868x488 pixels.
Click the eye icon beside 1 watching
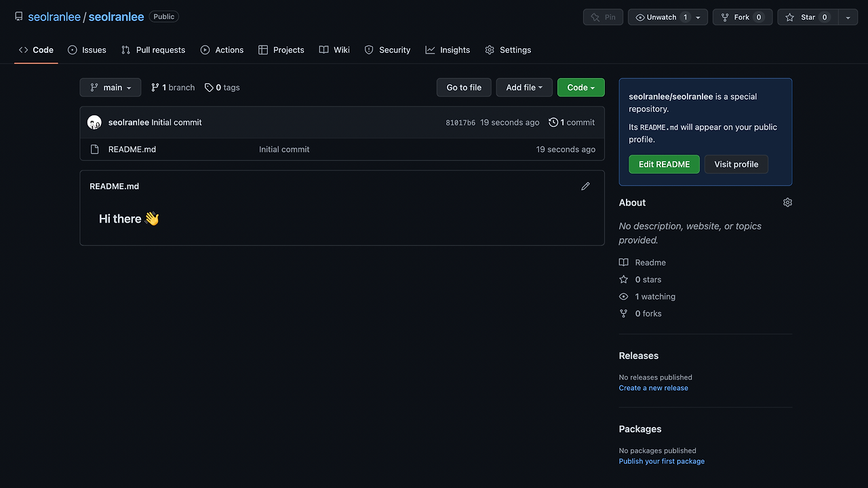coord(624,297)
